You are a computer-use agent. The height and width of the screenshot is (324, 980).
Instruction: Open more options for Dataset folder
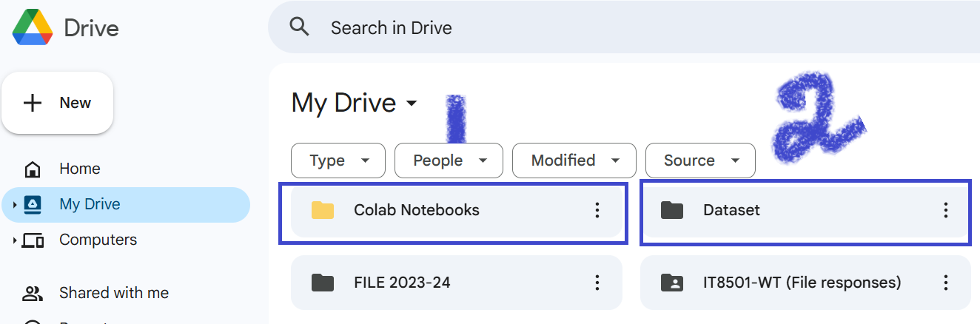pos(945,210)
